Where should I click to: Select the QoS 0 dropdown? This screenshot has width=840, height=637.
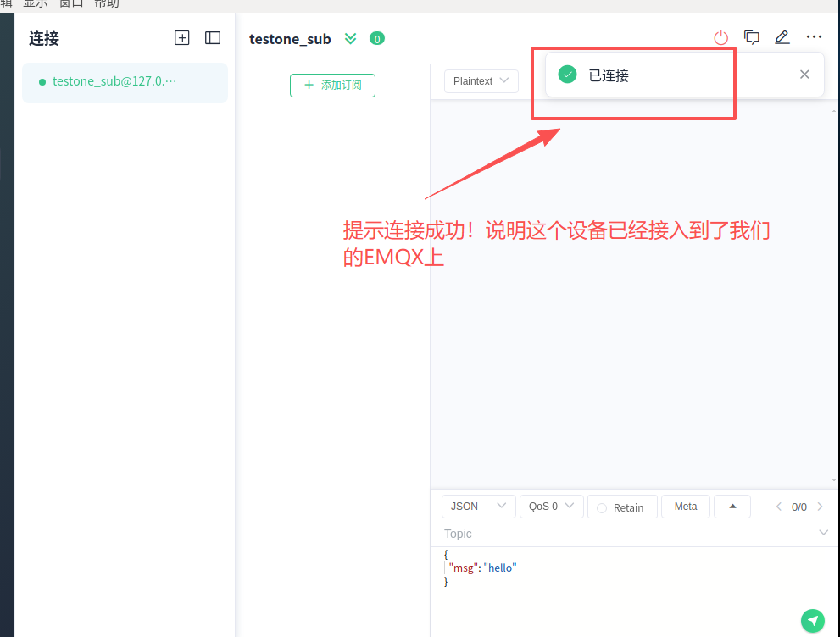tap(551, 507)
